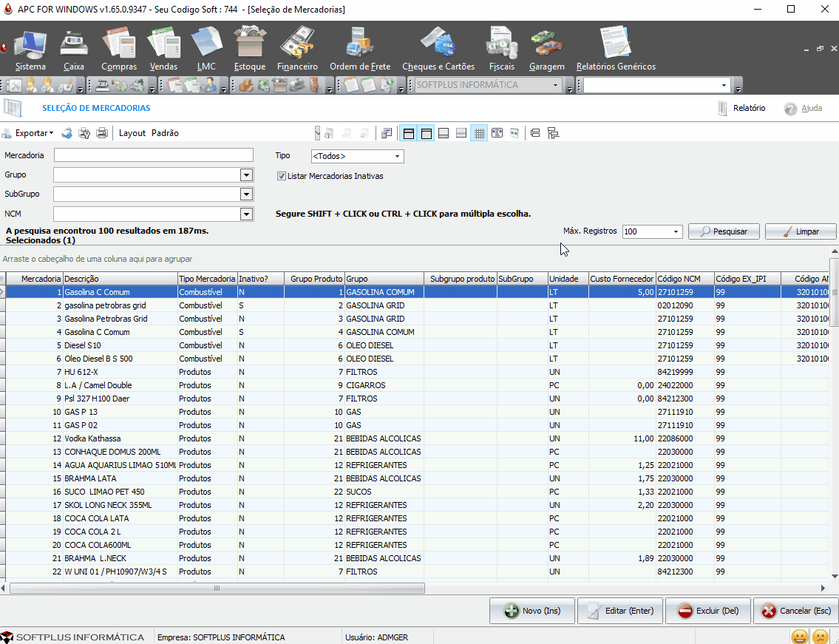
Task: Sort by the Unidade column header
Action: pos(568,279)
